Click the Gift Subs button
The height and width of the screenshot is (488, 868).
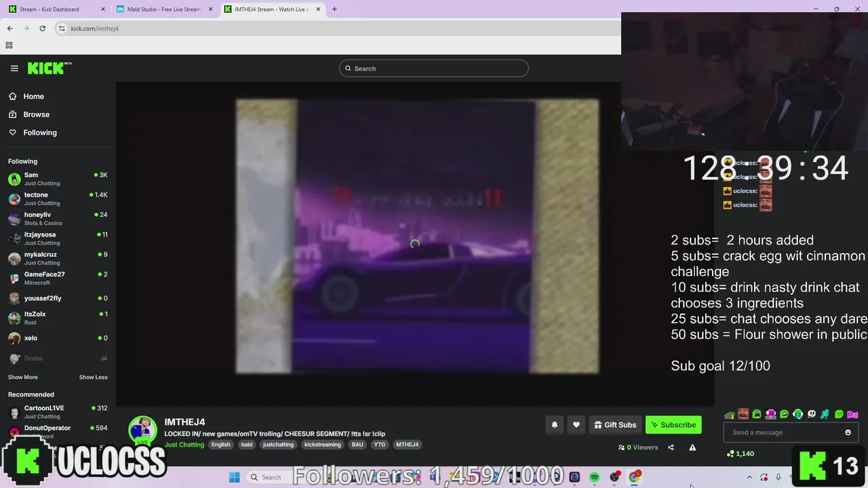tap(615, 425)
